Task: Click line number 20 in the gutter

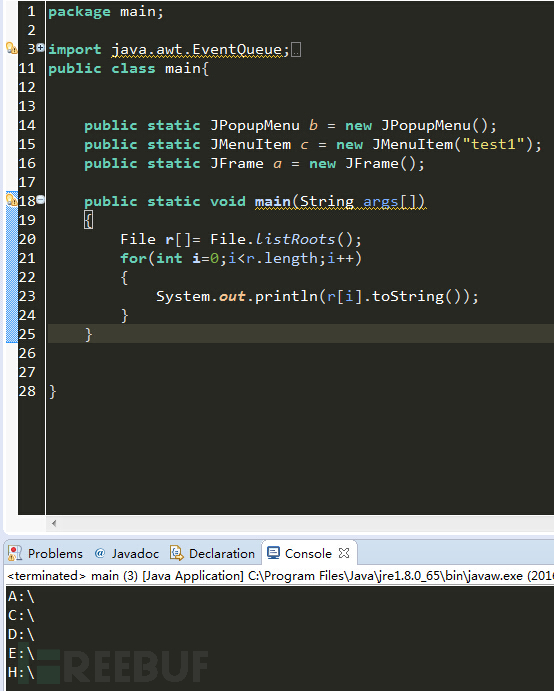Action: [27, 239]
